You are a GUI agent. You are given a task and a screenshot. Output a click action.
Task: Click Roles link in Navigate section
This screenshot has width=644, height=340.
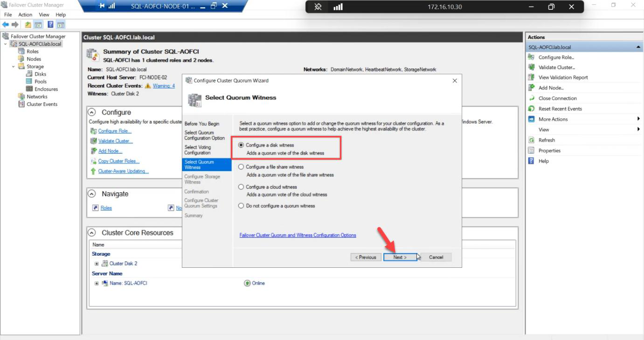106,208
